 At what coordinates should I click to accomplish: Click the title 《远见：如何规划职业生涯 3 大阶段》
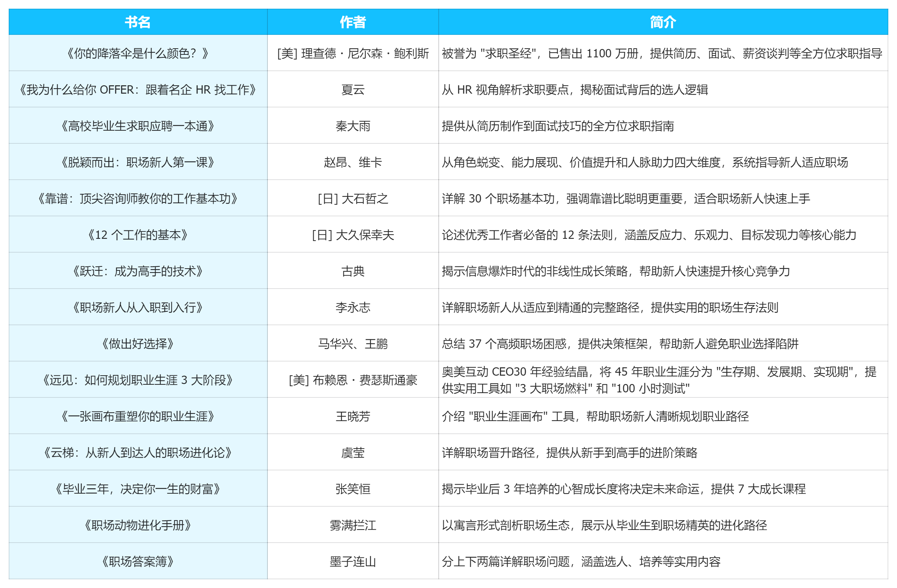pyautogui.click(x=138, y=380)
